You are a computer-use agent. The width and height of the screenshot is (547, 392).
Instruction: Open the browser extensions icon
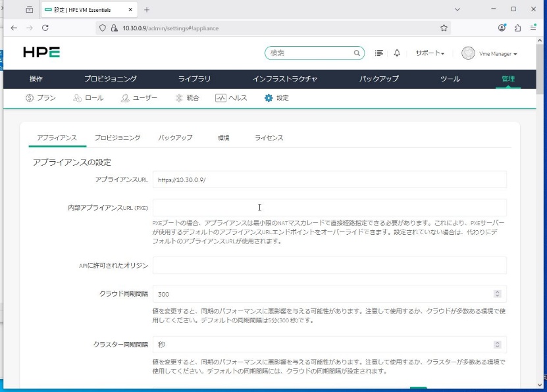(517, 28)
